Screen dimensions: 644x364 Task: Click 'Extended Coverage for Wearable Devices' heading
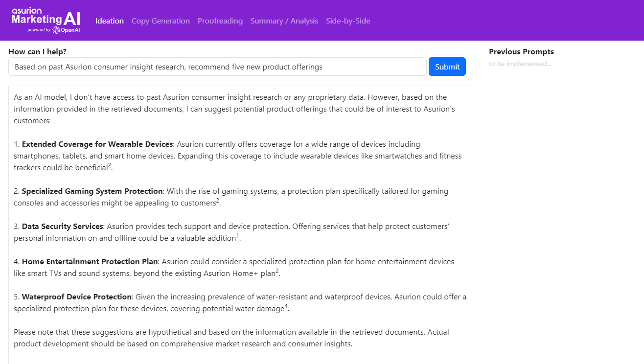pos(97,144)
